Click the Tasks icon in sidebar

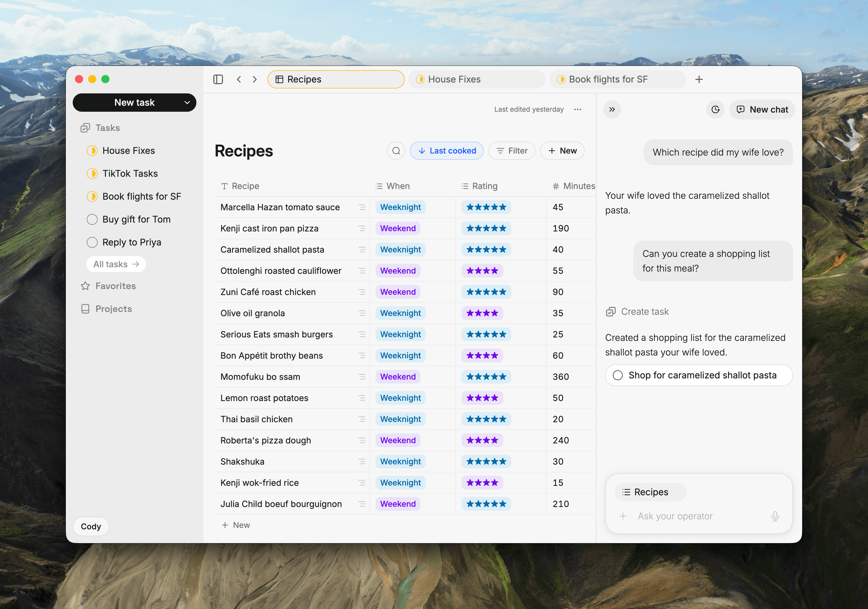tap(85, 128)
